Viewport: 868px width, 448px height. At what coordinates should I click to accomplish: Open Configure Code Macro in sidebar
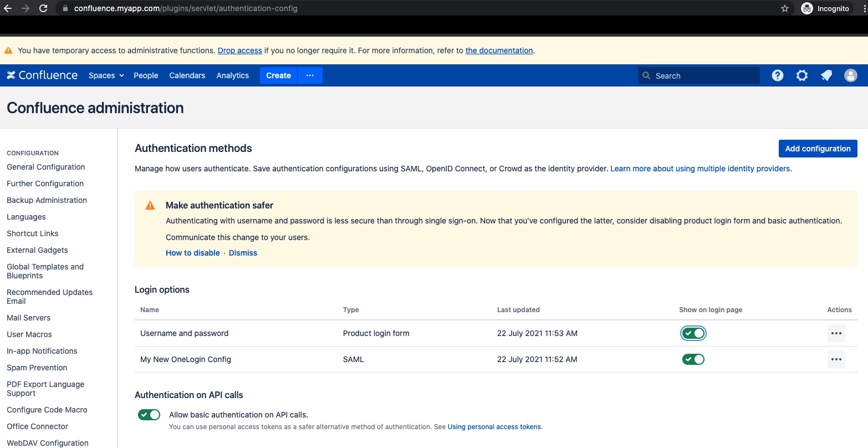point(47,410)
